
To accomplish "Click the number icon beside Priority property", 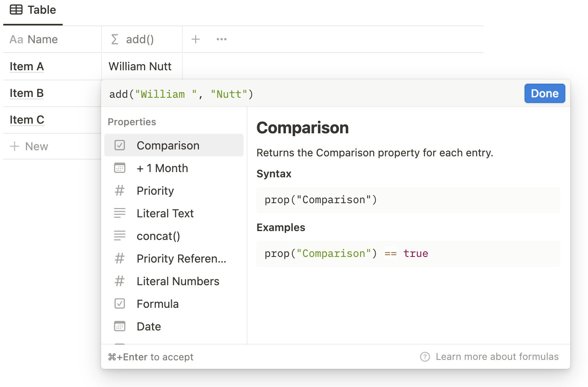I will tap(120, 190).
